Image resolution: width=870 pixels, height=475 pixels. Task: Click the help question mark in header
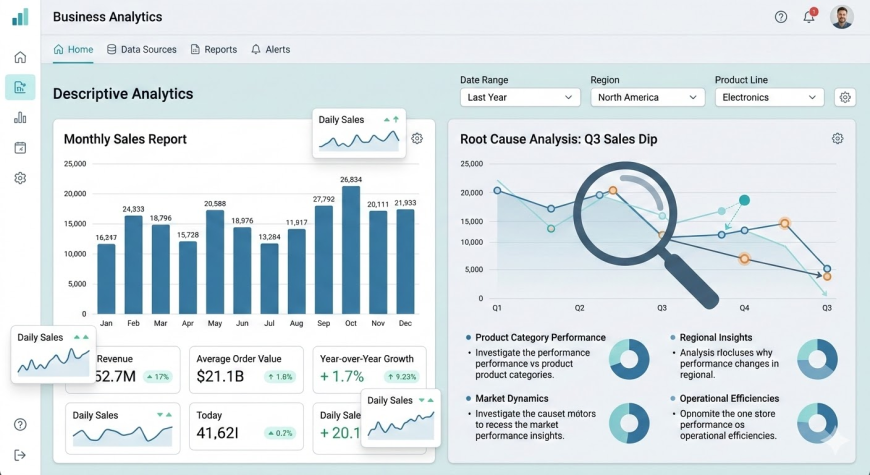point(781,17)
